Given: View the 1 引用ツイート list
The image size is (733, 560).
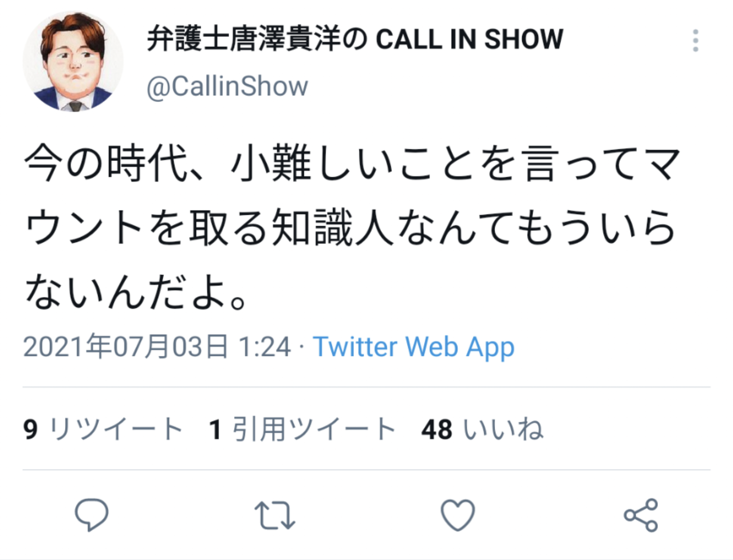Looking at the screenshot, I should (303, 429).
